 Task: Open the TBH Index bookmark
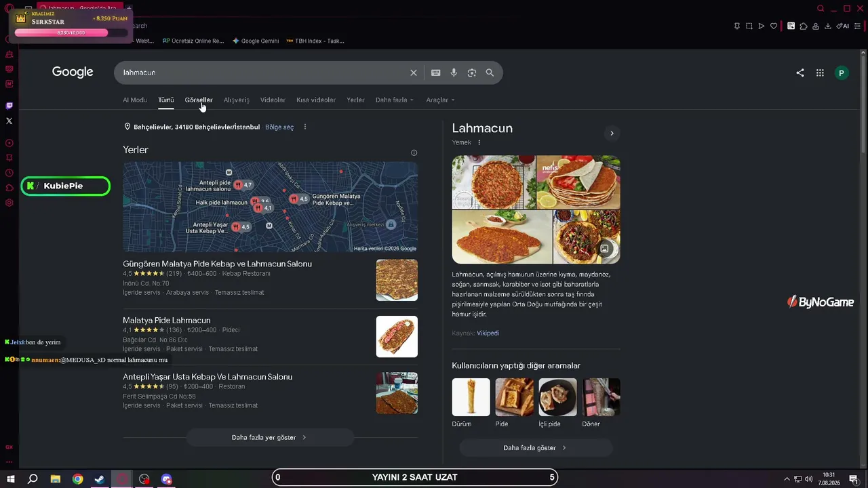315,41
